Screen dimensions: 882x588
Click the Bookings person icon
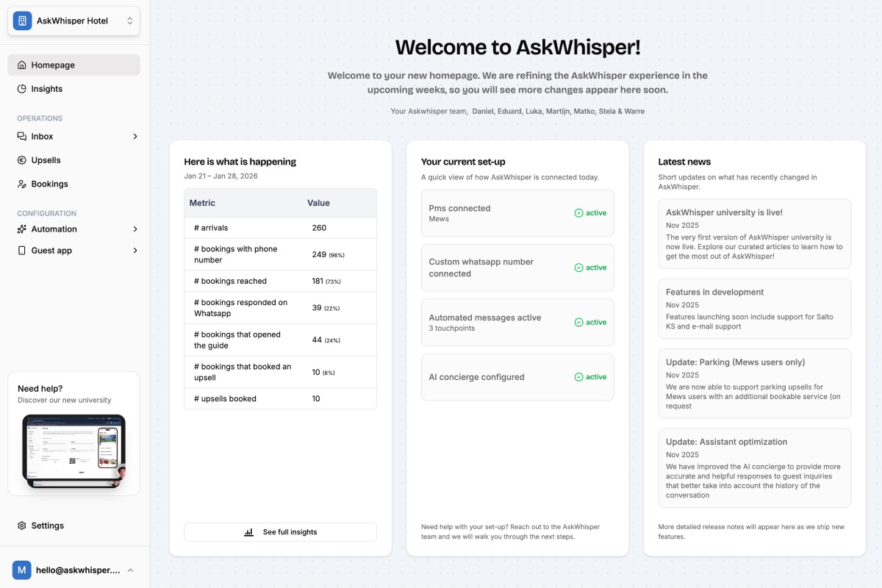(22, 184)
